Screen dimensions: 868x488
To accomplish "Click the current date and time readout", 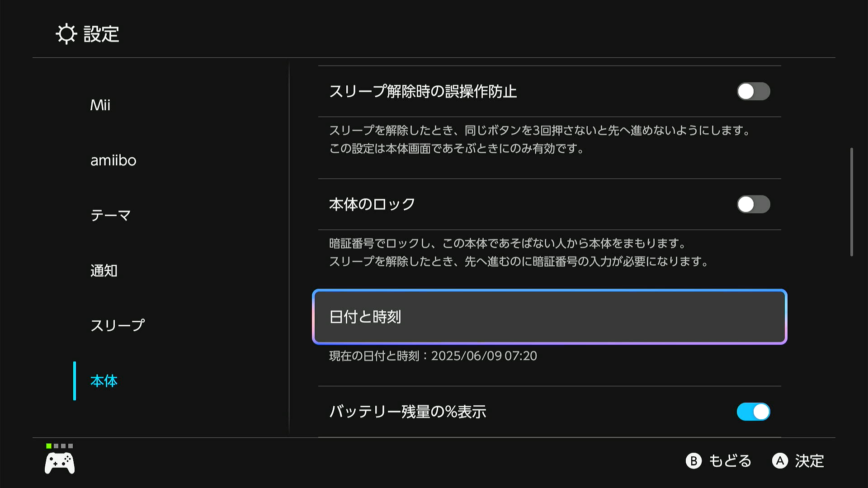I will [433, 356].
